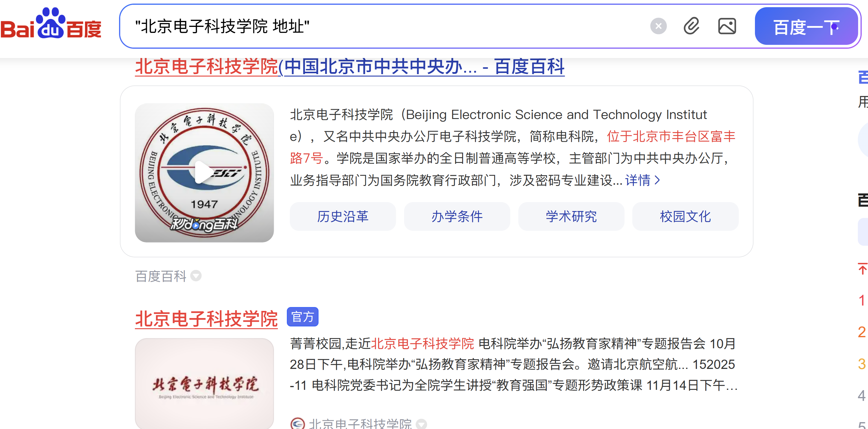
Task: Click the small school favicon icon
Action: point(297,424)
